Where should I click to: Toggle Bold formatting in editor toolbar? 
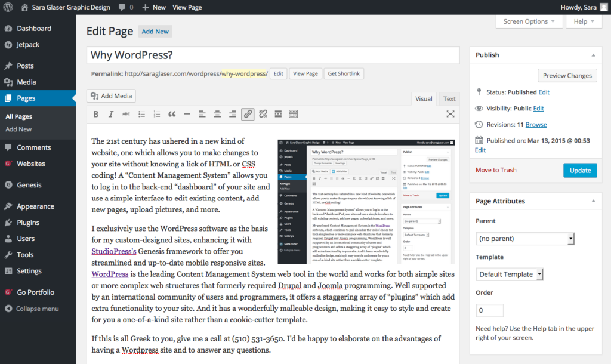click(x=96, y=114)
